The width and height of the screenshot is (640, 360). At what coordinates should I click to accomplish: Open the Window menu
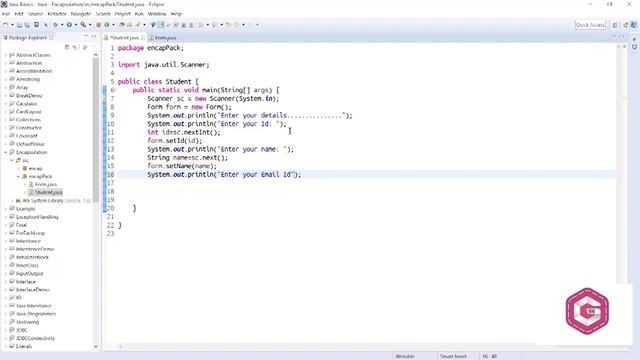157,14
